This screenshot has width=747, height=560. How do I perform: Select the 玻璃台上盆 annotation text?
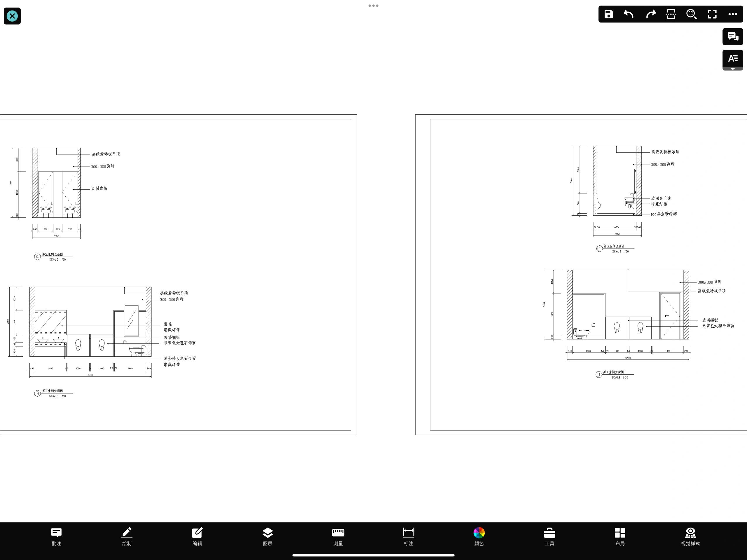pyautogui.click(x=661, y=198)
